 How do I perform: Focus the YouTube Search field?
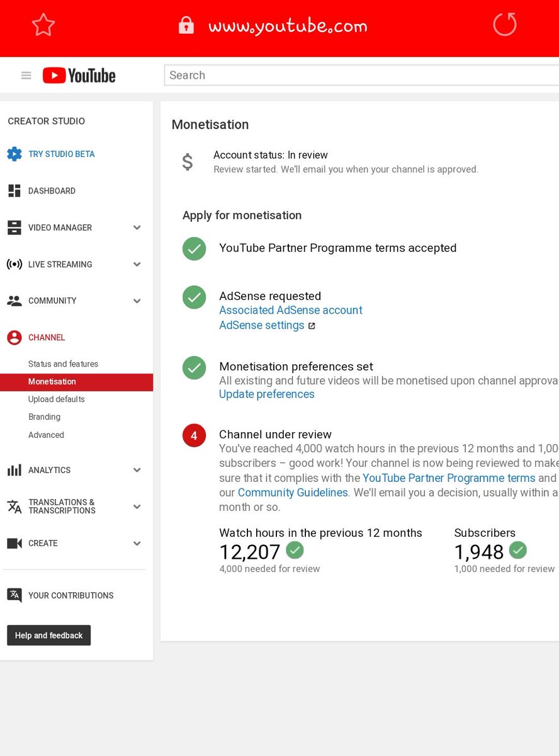pos(361,75)
